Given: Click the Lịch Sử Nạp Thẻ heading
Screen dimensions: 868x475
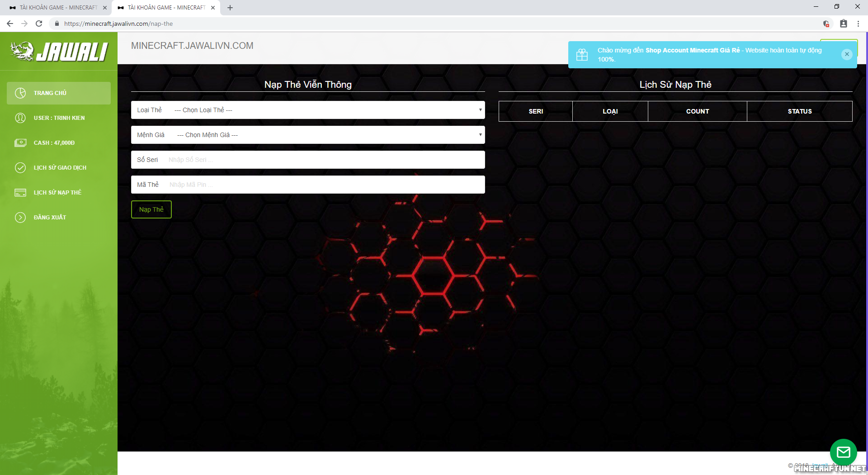Looking at the screenshot, I should (675, 85).
